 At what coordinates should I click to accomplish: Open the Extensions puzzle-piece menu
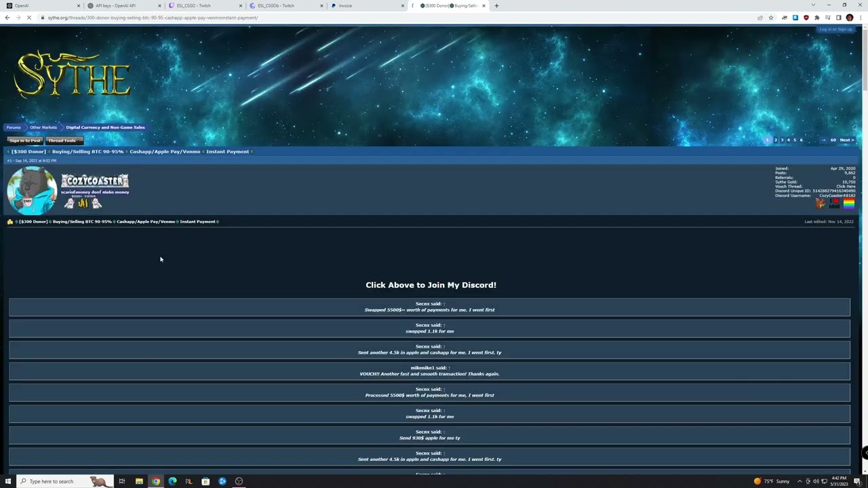(816, 18)
